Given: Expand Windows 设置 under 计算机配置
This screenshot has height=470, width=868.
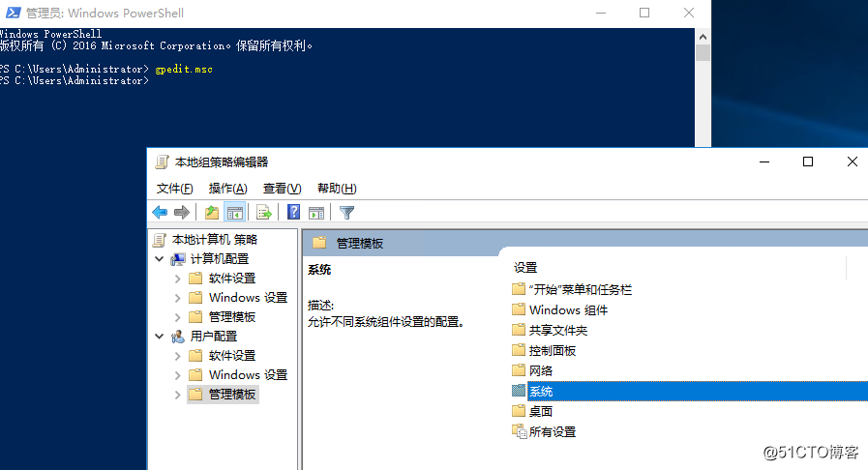Looking at the screenshot, I should click(178, 298).
